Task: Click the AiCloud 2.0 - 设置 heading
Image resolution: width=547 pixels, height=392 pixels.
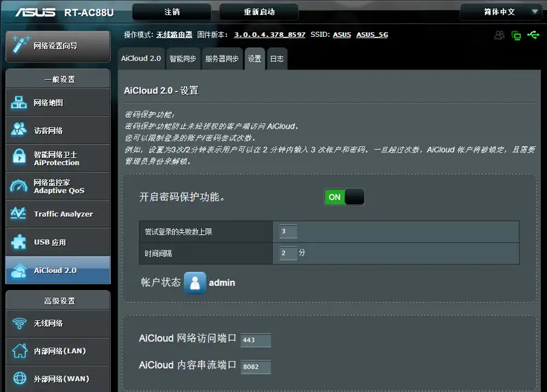Action: 161,91
